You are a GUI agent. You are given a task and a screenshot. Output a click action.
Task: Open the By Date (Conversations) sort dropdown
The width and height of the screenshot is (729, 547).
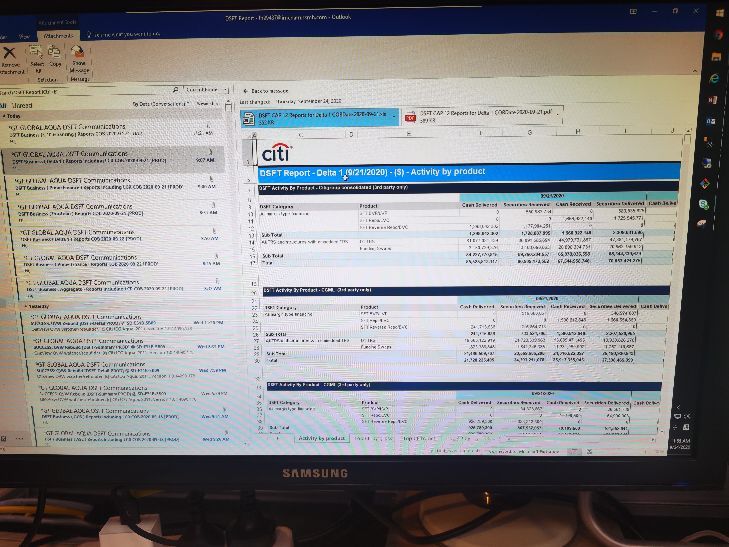pyautogui.click(x=161, y=104)
